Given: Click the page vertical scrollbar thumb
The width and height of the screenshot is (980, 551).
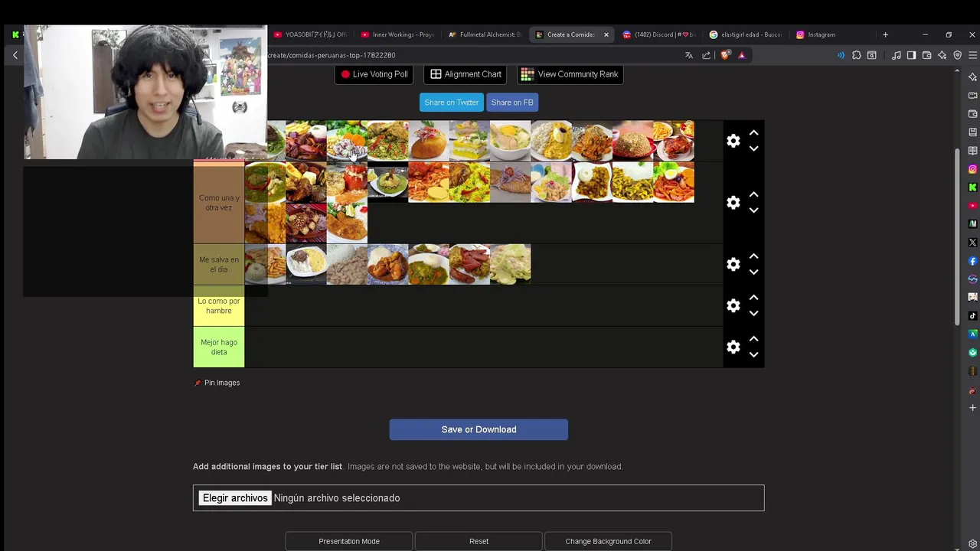Looking at the screenshot, I should click(956, 236).
